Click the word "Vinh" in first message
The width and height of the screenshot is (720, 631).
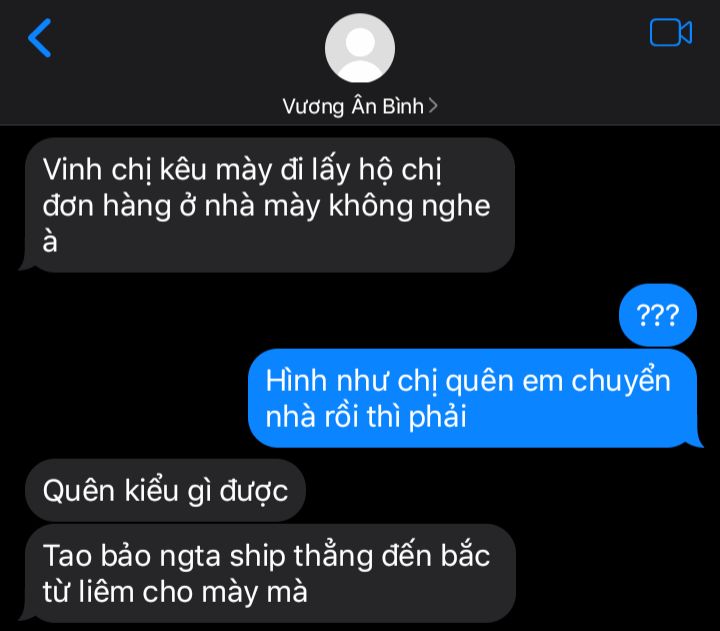pos(73,170)
